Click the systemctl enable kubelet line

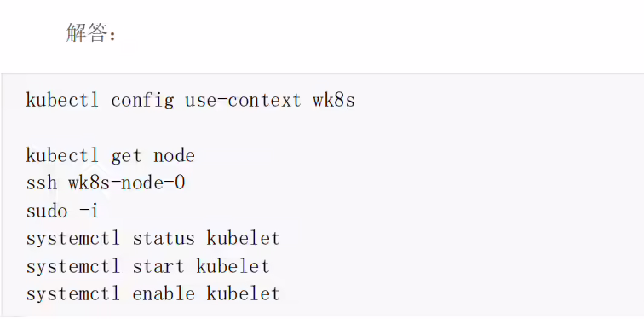(152, 294)
